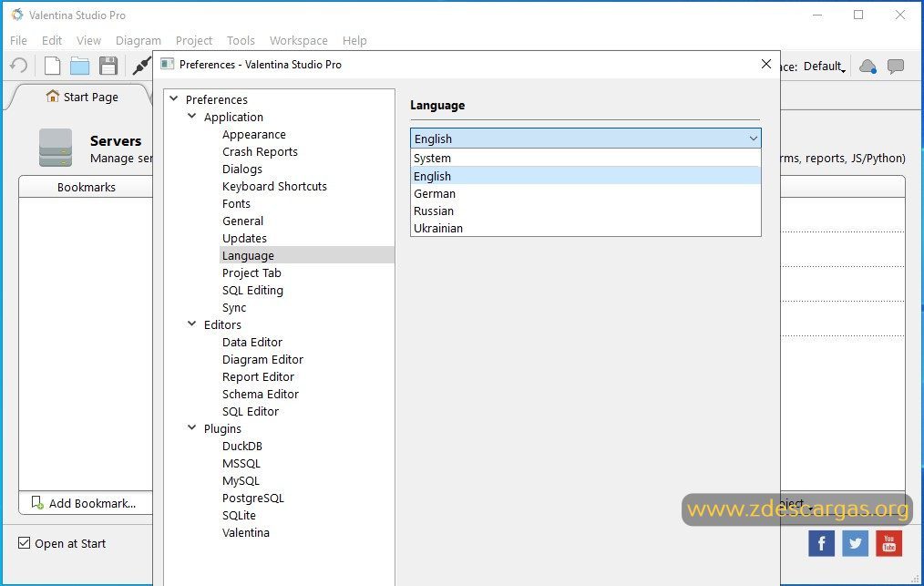The image size is (924, 586).
Task: Choose Russian from language list
Action: pos(586,211)
